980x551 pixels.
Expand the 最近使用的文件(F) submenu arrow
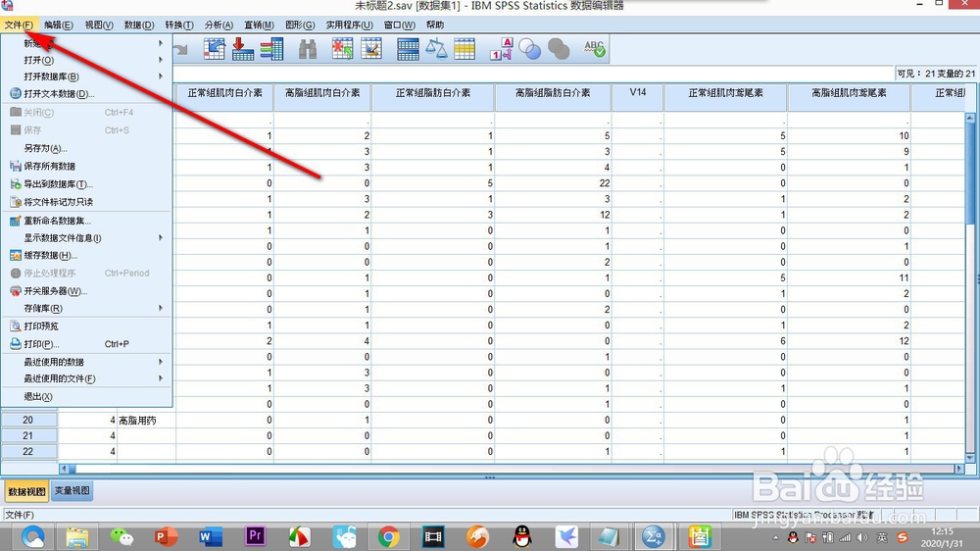pyautogui.click(x=161, y=378)
